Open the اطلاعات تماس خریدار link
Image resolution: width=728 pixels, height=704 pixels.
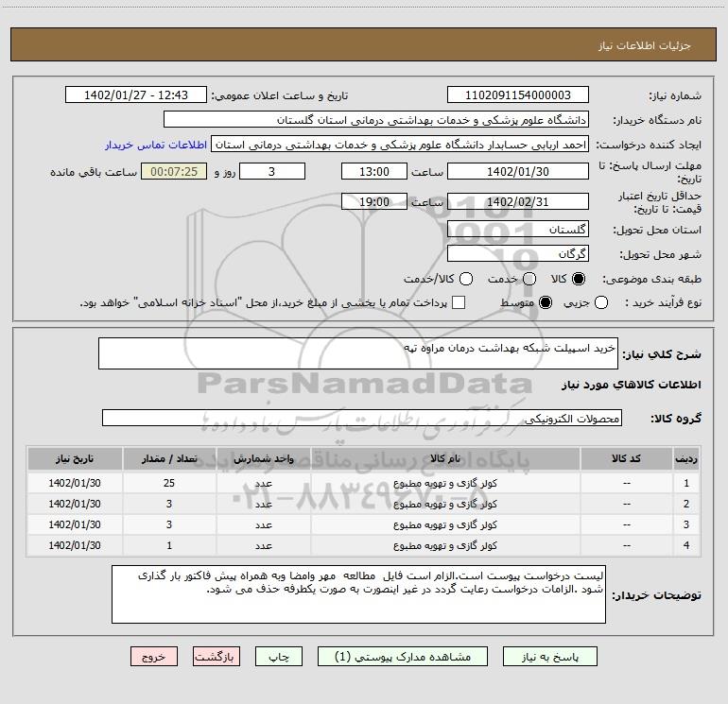point(156,145)
